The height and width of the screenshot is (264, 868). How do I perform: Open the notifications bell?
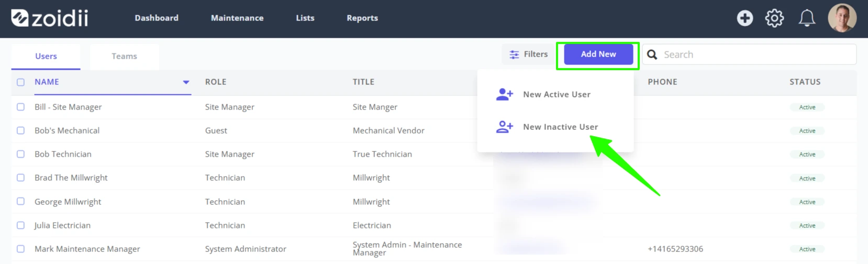pos(807,18)
